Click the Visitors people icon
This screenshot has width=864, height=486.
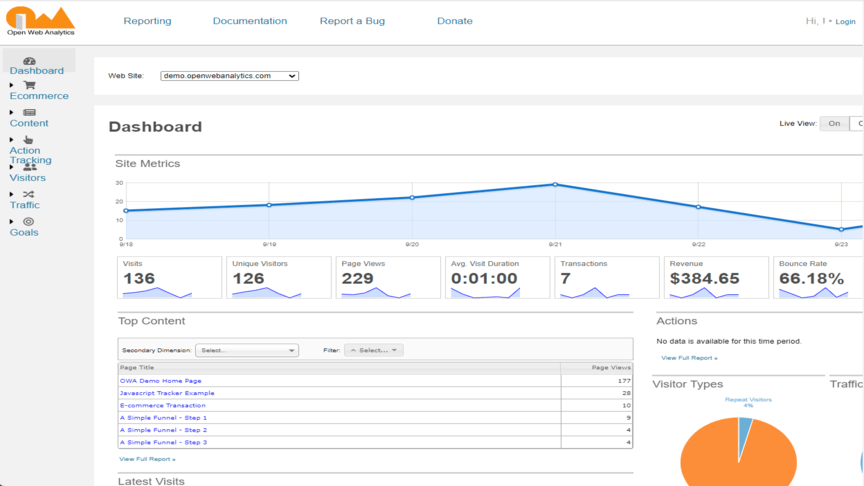click(x=30, y=166)
